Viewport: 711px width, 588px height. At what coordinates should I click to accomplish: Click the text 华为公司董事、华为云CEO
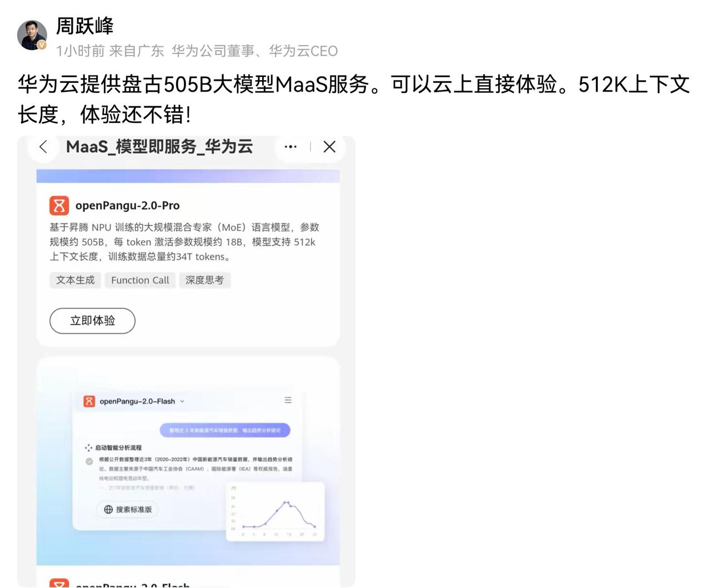pyautogui.click(x=254, y=51)
